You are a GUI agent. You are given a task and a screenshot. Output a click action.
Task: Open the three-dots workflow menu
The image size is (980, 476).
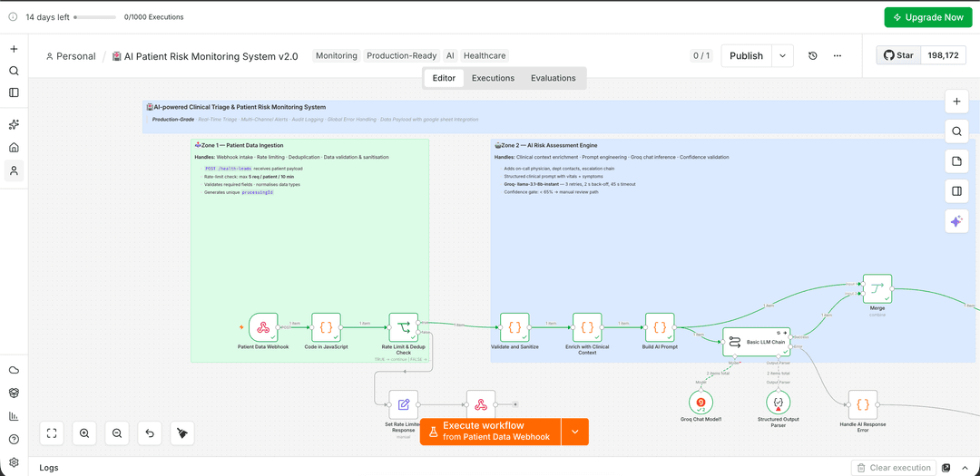pos(838,55)
